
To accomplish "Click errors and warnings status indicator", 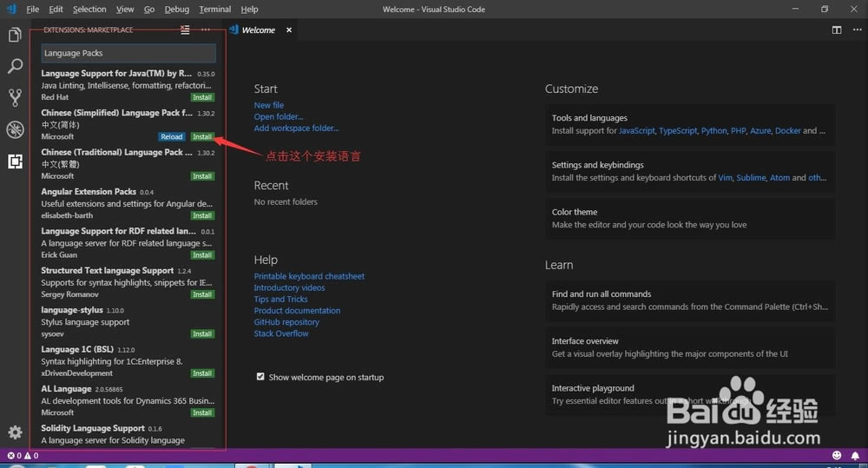I will click(x=23, y=455).
